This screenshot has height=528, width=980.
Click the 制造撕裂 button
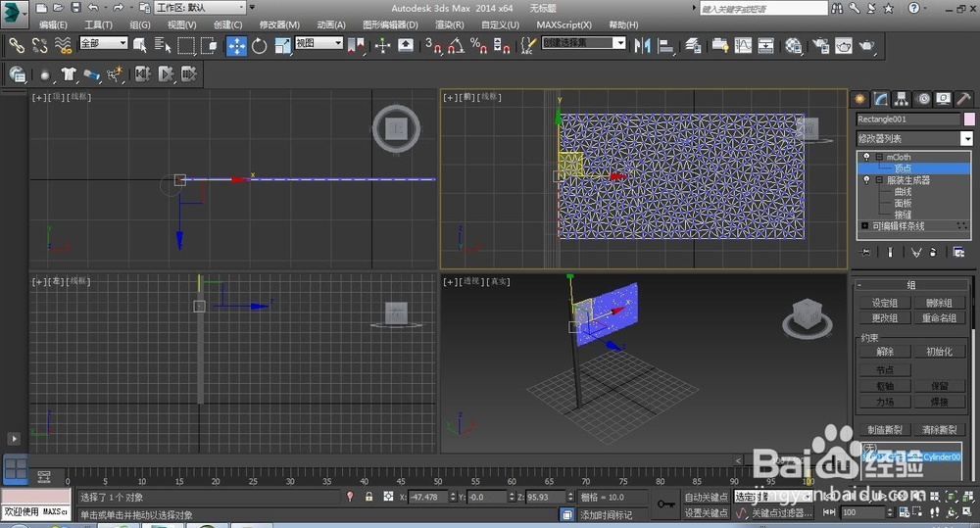(x=885, y=430)
